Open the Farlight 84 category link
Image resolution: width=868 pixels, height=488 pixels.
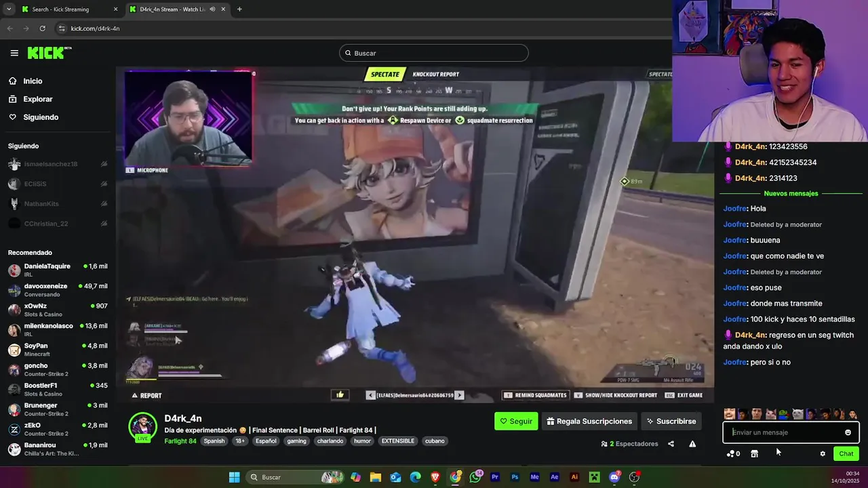[180, 441]
